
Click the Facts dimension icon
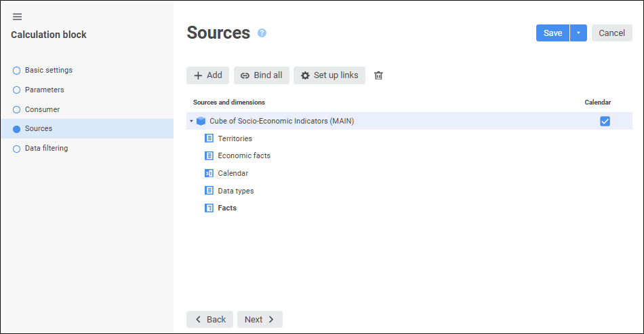pyautogui.click(x=209, y=208)
